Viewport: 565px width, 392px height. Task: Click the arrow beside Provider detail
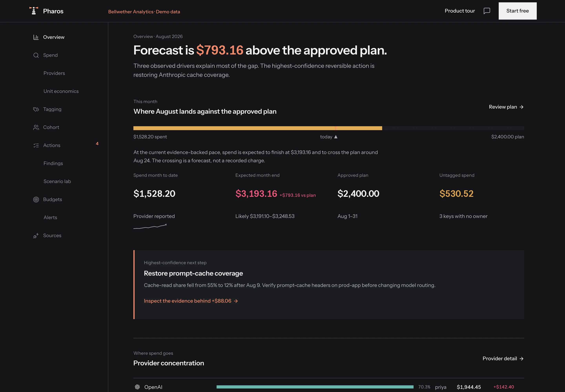[521, 359]
